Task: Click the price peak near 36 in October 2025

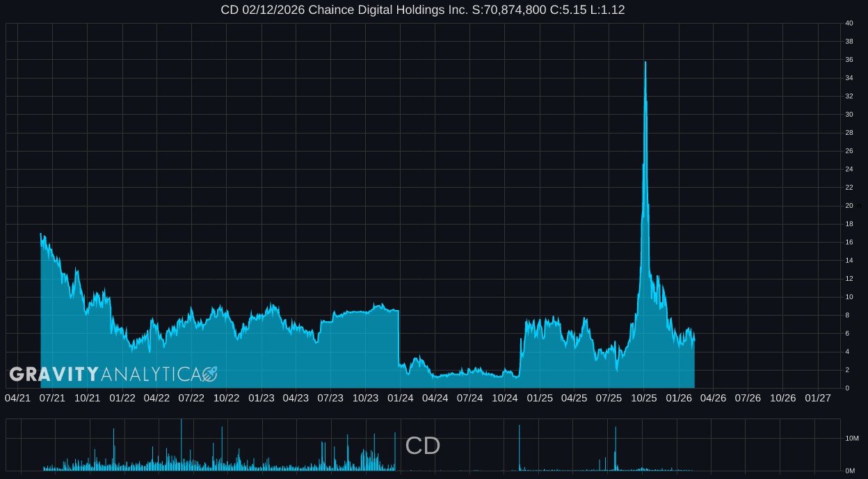Action: pos(645,63)
